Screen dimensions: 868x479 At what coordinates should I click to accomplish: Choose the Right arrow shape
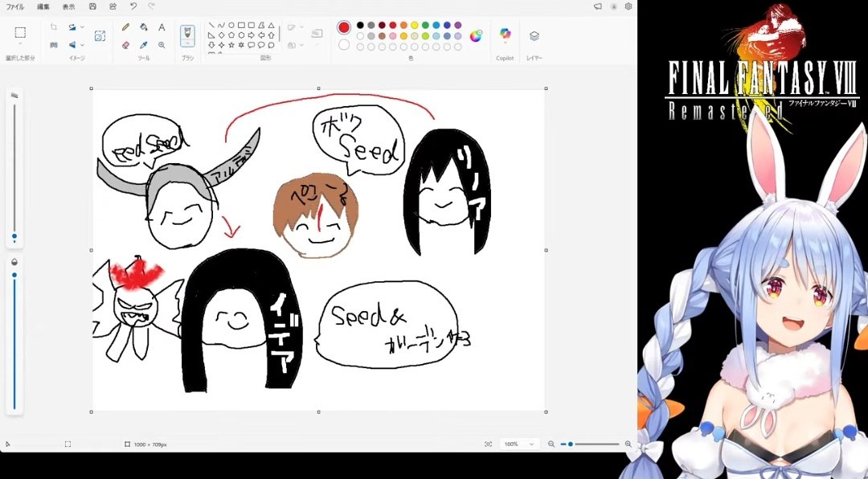(x=252, y=35)
